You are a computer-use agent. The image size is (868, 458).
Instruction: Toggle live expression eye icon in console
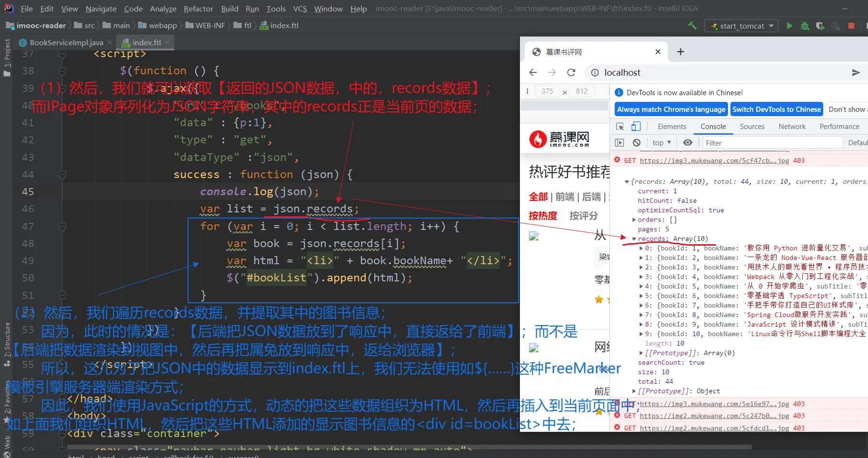pos(688,143)
